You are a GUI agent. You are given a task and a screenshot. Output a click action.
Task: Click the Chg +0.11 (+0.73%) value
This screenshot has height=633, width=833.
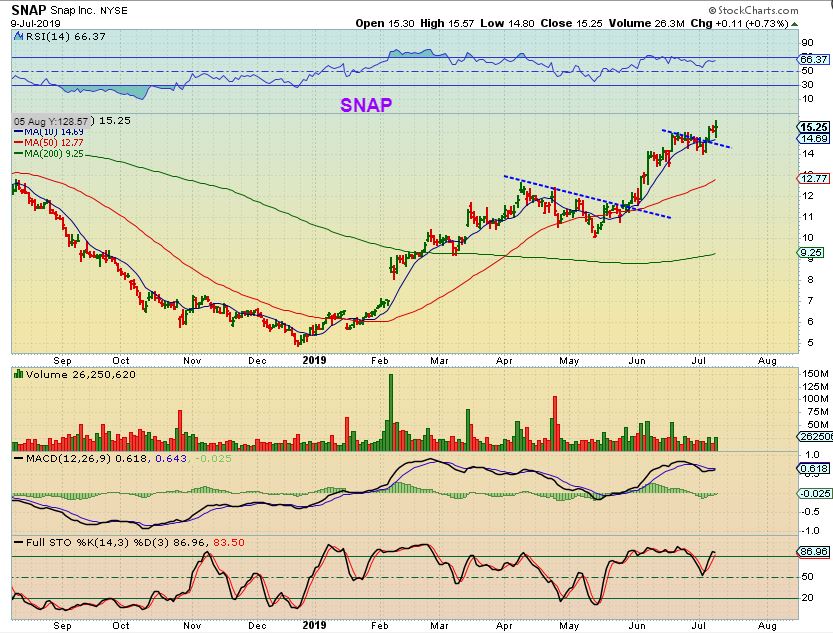(739, 23)
